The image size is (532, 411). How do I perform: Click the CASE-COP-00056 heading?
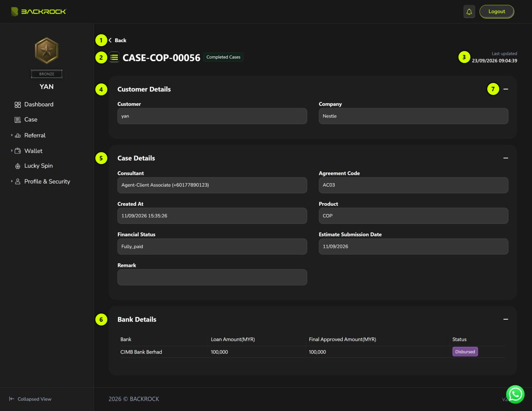(x=161, y=58)
